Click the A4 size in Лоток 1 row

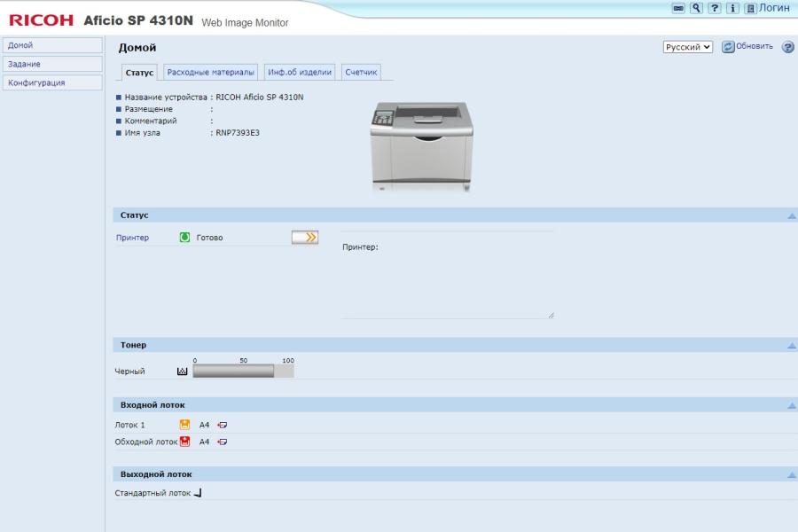tap(204, 425)
